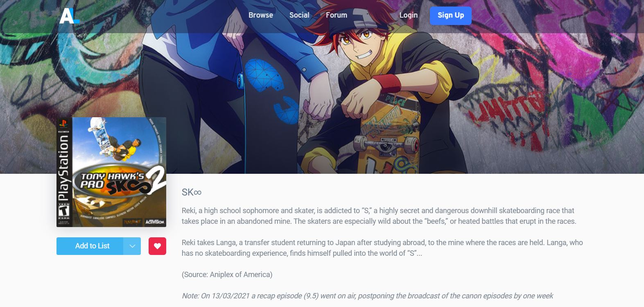The image size is (644, 307).
Task: Click the Login link
Action: pos(409,15)
